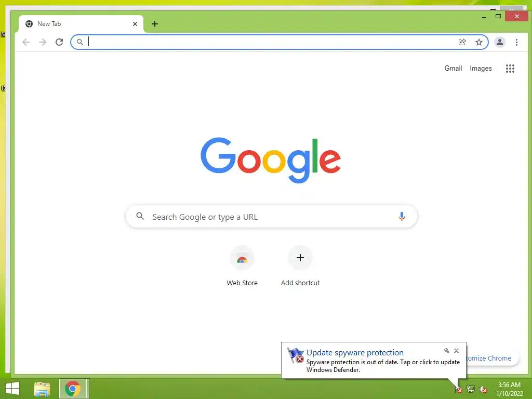The height and width of the screenshot is (399, 532).
Task: Select the New Tab tab
Action: [81, 24]
